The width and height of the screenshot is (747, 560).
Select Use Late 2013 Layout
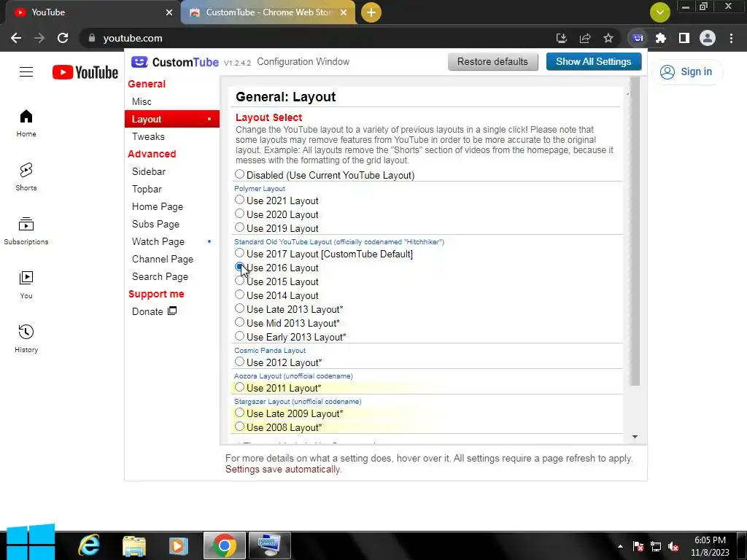[x=239, y=308]
